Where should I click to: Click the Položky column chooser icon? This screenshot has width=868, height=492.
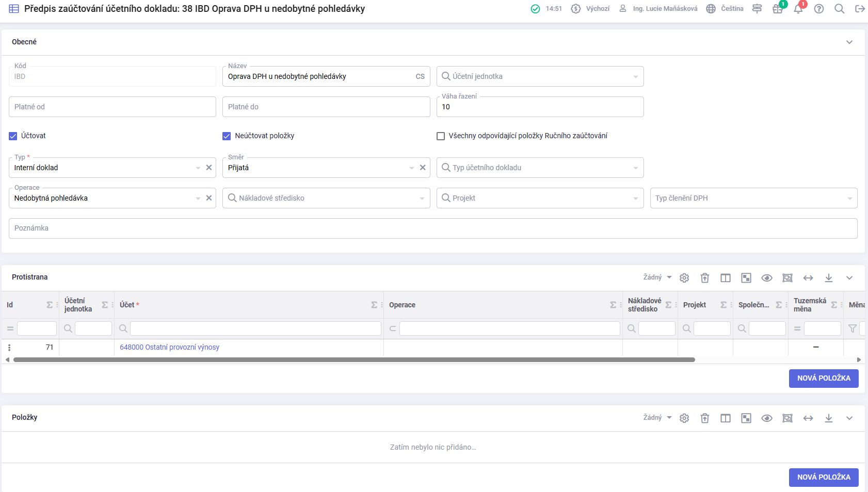[x=726, y=418]
